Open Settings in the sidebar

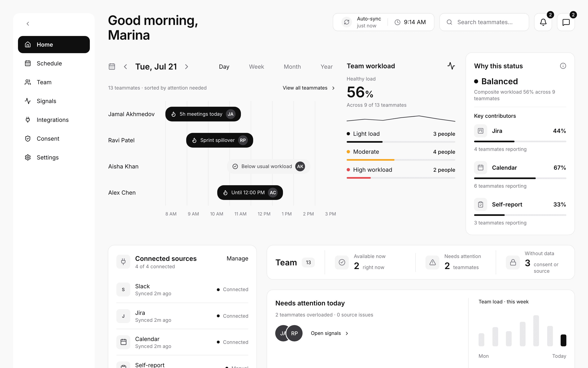coord(54,157)
